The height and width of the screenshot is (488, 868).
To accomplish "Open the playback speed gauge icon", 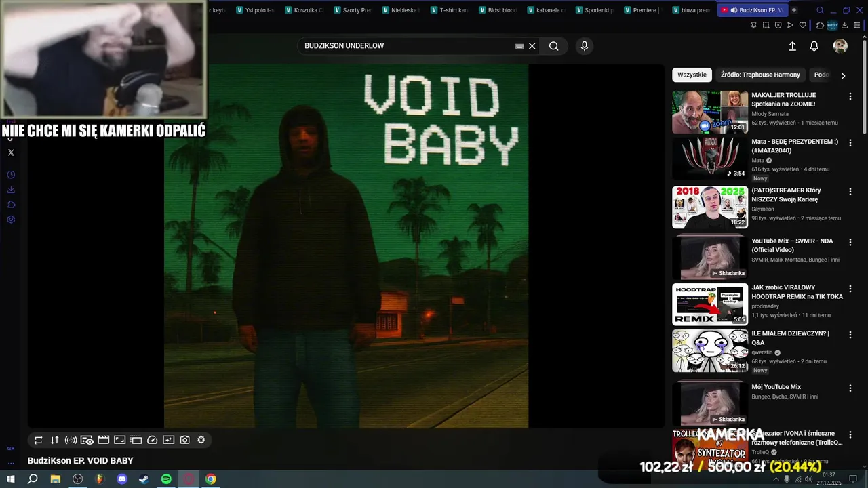I will point(153,440).
